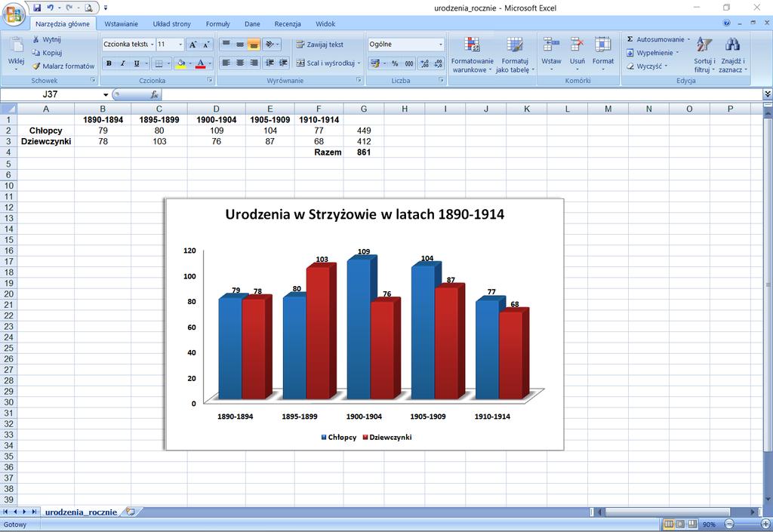Align text to bottom
The height and width of the screenshot is (532, 773).
pyautogui.click(x=254, y=45)
